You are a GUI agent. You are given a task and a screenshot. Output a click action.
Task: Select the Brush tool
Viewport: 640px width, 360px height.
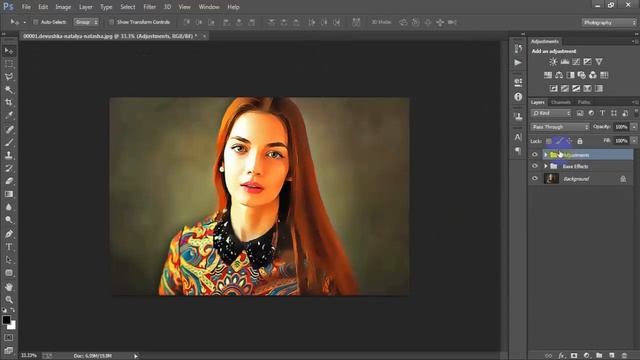coord(9,142)
